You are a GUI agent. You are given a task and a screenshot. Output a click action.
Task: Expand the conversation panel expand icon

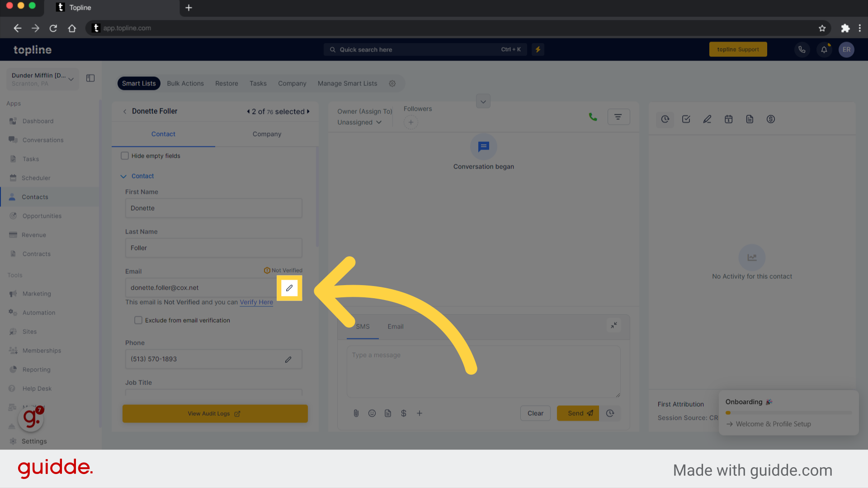pos(614,325)
